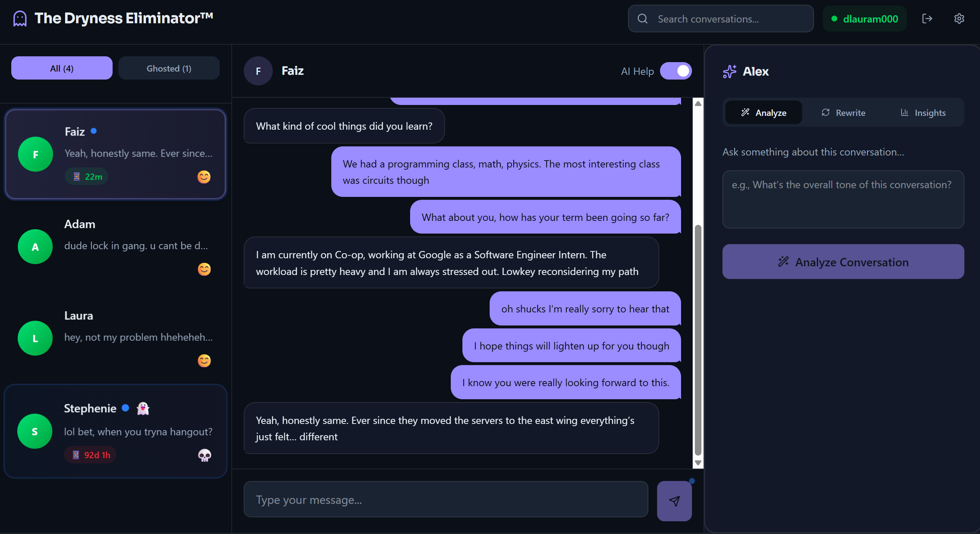Screen dimensions: 980x534
Task: Click the ghost logo icon
Action: pyautogui.click(x=20, y=18)
